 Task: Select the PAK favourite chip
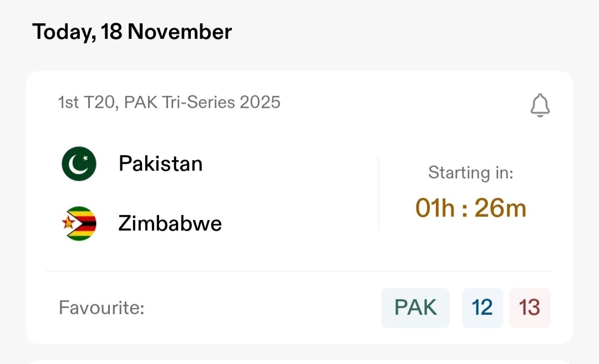[x=415, y=307]
